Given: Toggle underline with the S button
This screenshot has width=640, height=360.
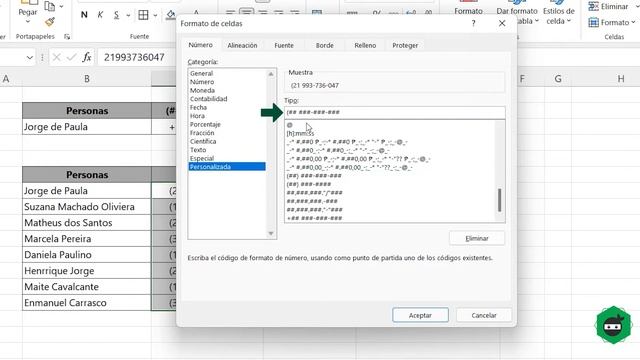Looking at the screenshot, I should tap(116, 15).
